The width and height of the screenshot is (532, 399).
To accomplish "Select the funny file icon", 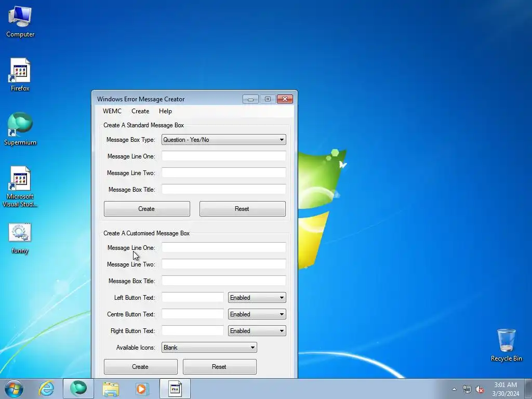I will click(x=20, y=238).
